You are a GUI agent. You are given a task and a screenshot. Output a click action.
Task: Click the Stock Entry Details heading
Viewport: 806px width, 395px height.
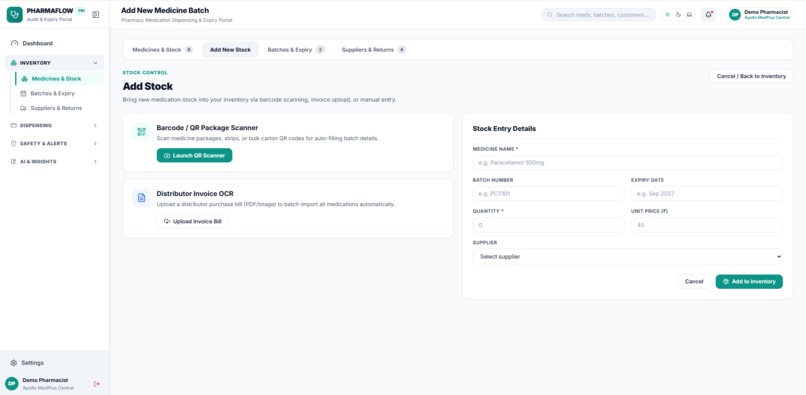point(504,129)
